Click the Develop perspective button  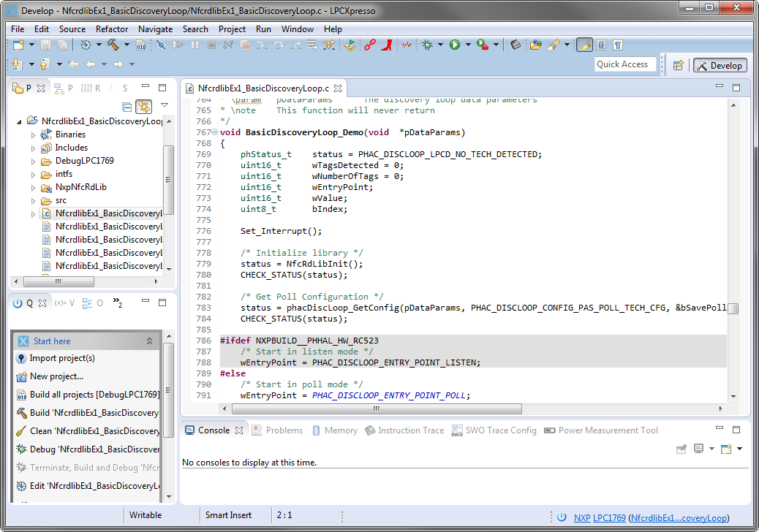click(720, 65)
